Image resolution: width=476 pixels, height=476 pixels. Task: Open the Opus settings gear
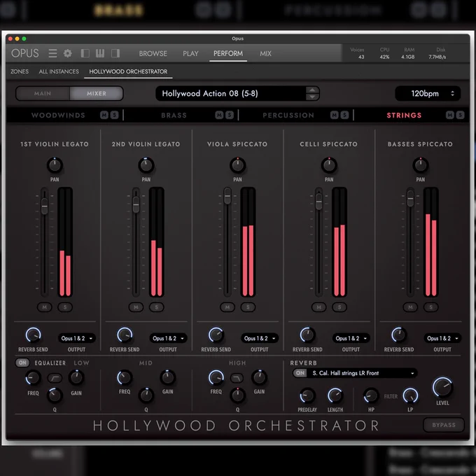(68, 53)
